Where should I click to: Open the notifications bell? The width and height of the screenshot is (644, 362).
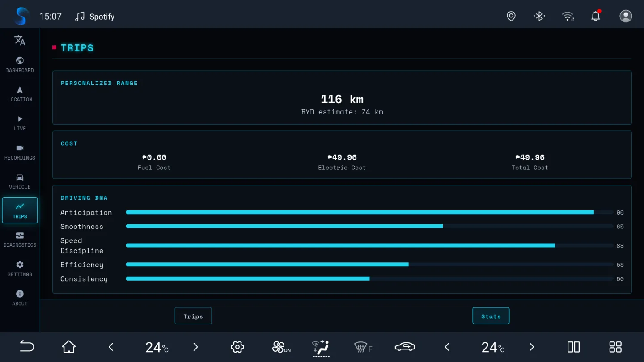pos(596,17)
